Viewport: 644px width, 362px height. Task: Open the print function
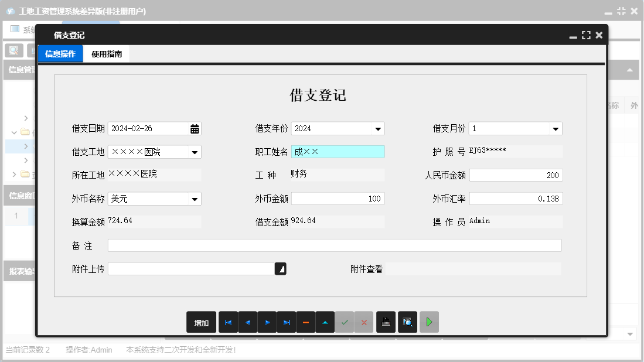click(386, 322)
